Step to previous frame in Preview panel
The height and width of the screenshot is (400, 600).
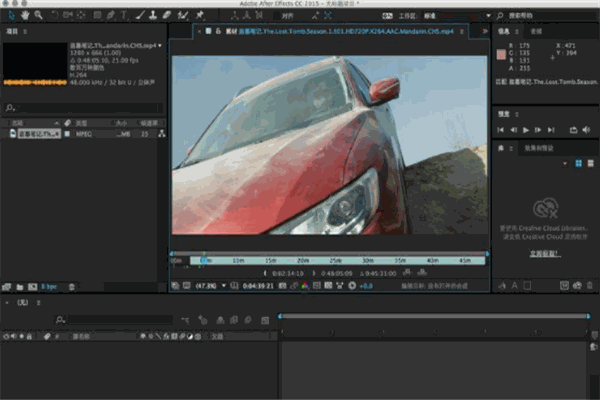coord(514,130)
